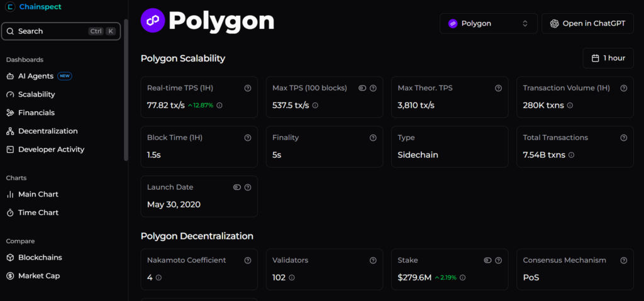This screenshot has width=644, height=301.
Task: Show help for Stake card
Action: coord(498,260)
